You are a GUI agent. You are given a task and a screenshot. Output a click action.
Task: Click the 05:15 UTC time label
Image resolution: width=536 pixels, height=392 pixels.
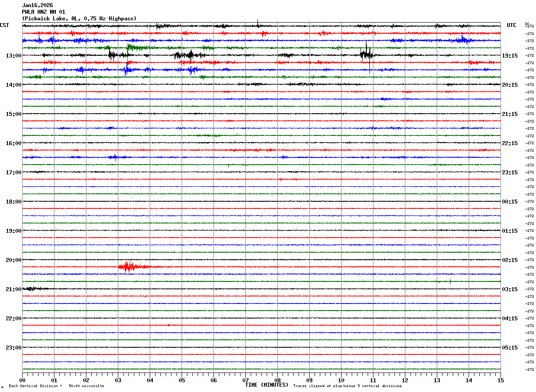pos(510,348)
